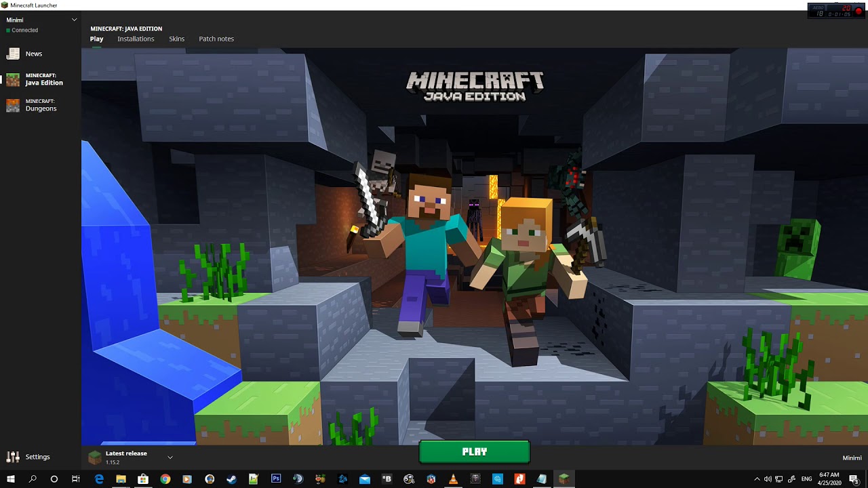Click the grass block Latest release icon
The image size is (868, 488).
point(95,457)
